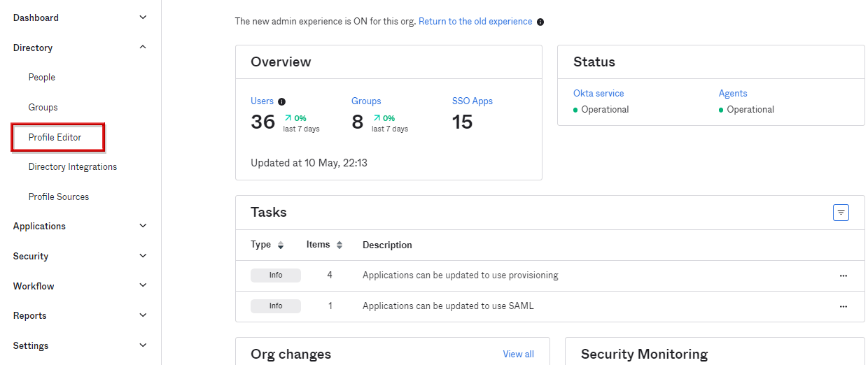868x365 pixels.
Task: Click the SSO Apps overview link
Action: pyautogui.click(x=472, y=101)
